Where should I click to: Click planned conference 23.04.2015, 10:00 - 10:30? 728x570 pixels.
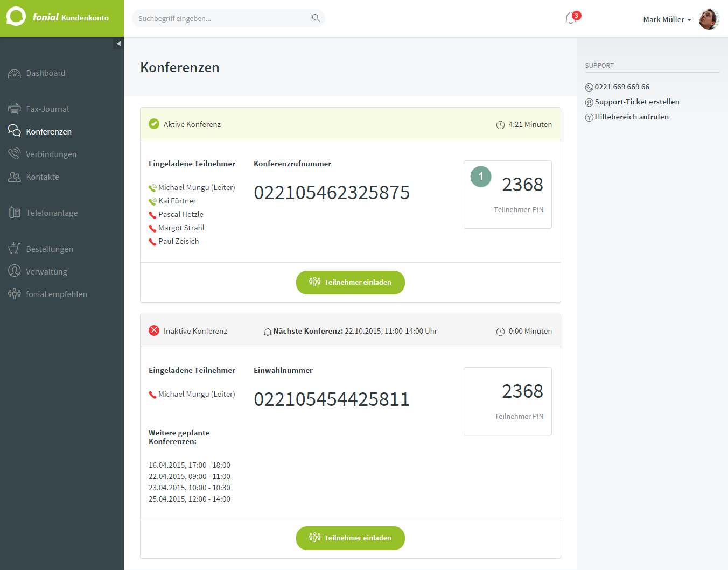[x=190, y=488]
